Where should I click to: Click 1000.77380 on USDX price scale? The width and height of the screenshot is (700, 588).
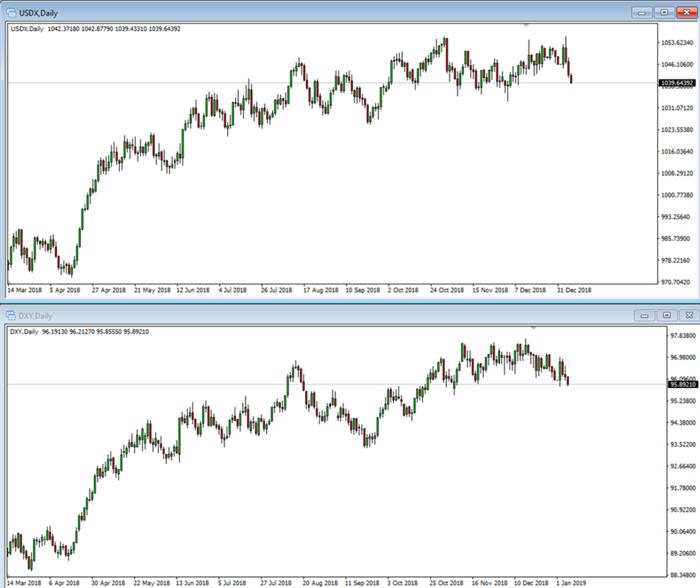pyautogui.click(x=677, y=195)
